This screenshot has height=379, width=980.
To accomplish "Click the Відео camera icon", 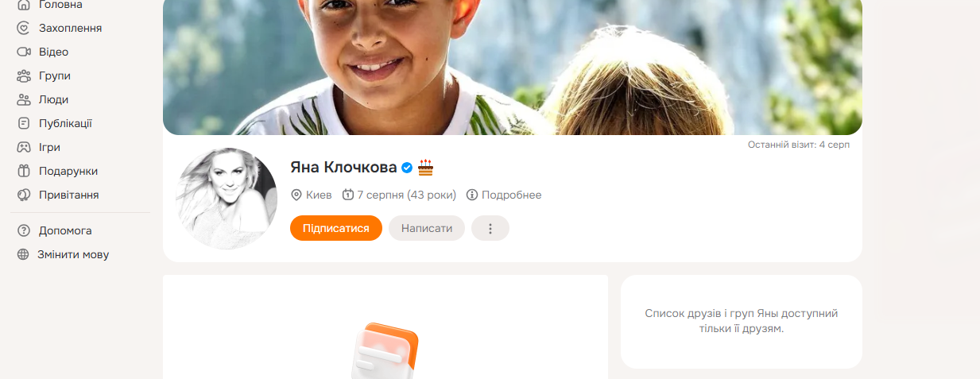I will [x=24, y=52].
